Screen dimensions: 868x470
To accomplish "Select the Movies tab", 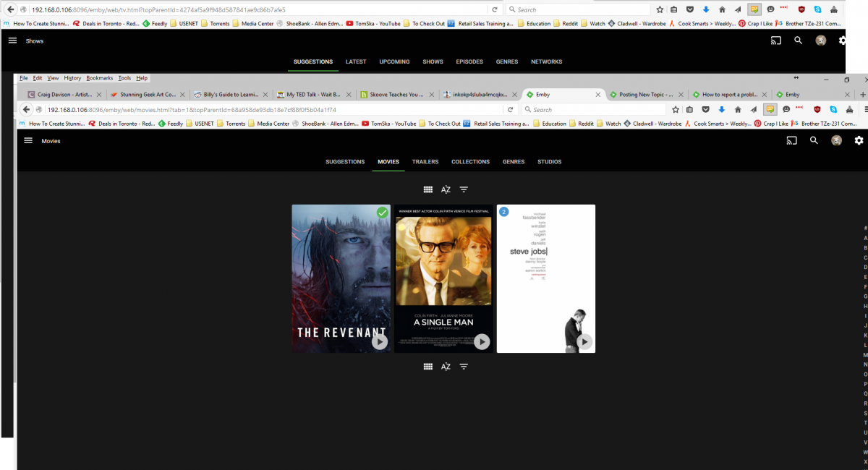I will pyautogui.click(x=388, y=162).
